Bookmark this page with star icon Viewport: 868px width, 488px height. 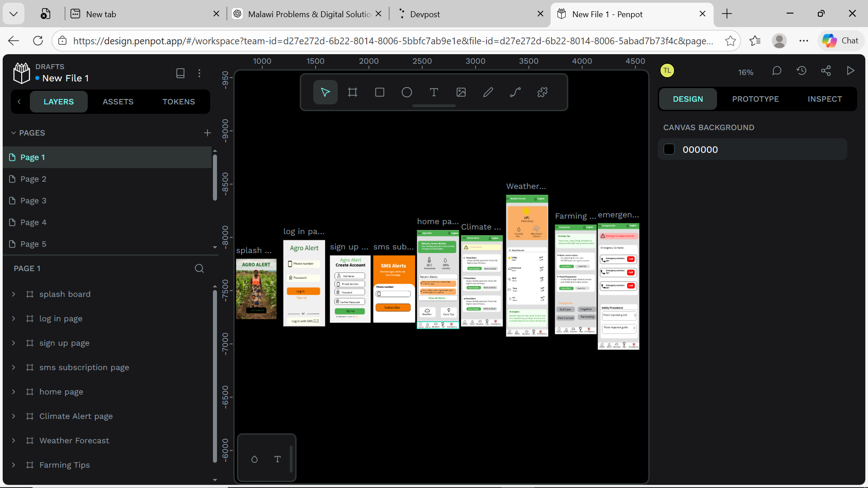point(730,41)
